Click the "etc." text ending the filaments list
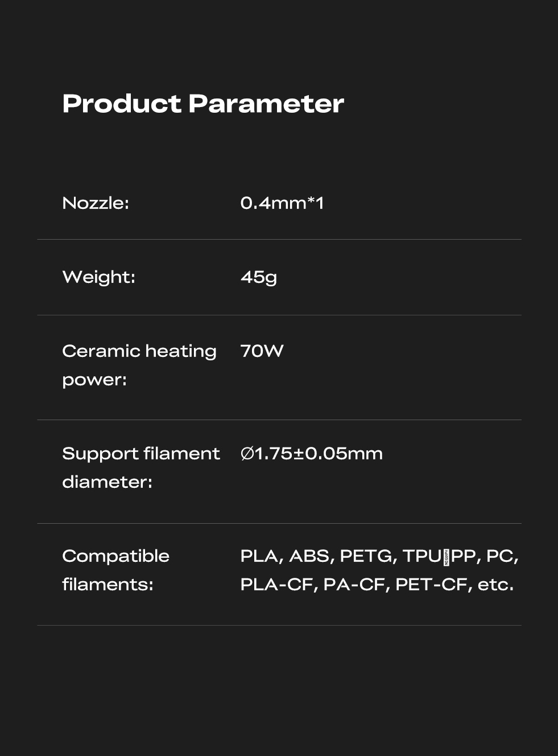558x756 pixels. pyautogui.click(x=495, y=585)
